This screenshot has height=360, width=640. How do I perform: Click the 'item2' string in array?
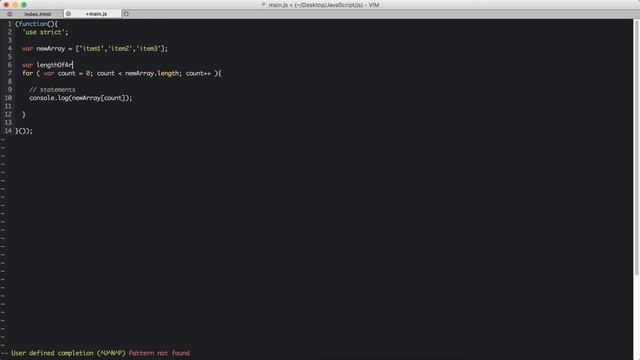(x=120, y=49)
